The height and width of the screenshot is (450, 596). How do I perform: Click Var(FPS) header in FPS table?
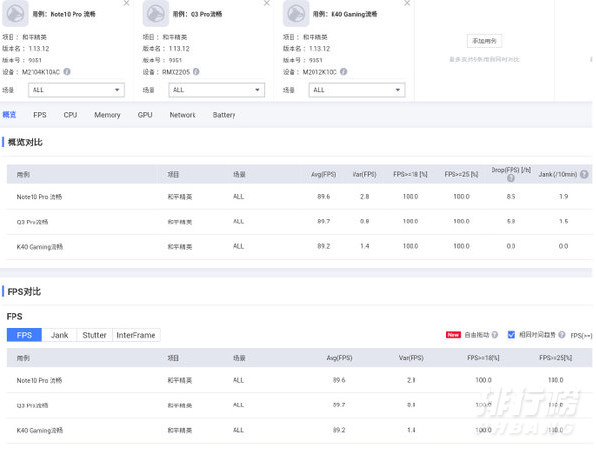tap(411, 358)
